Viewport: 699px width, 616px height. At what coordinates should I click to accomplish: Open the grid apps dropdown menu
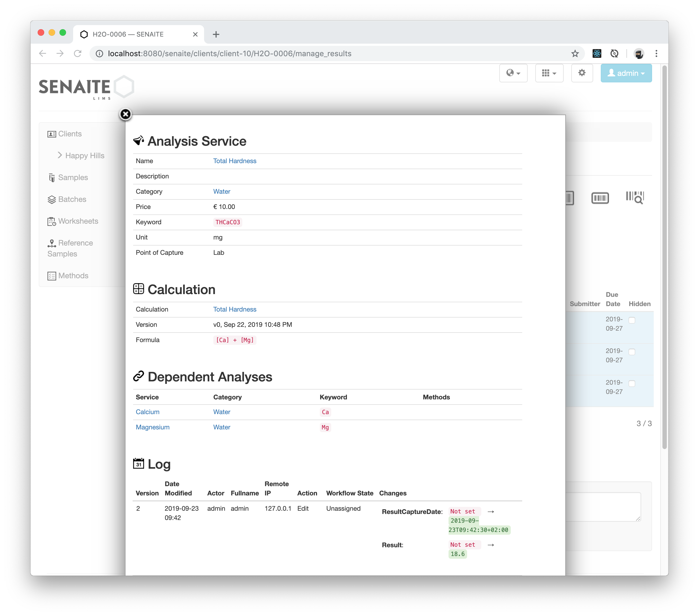coord(549,73)
